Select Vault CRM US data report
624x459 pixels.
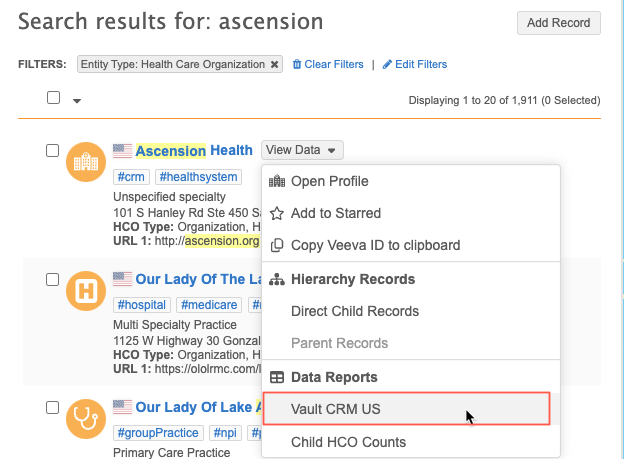tap(335, 409)
